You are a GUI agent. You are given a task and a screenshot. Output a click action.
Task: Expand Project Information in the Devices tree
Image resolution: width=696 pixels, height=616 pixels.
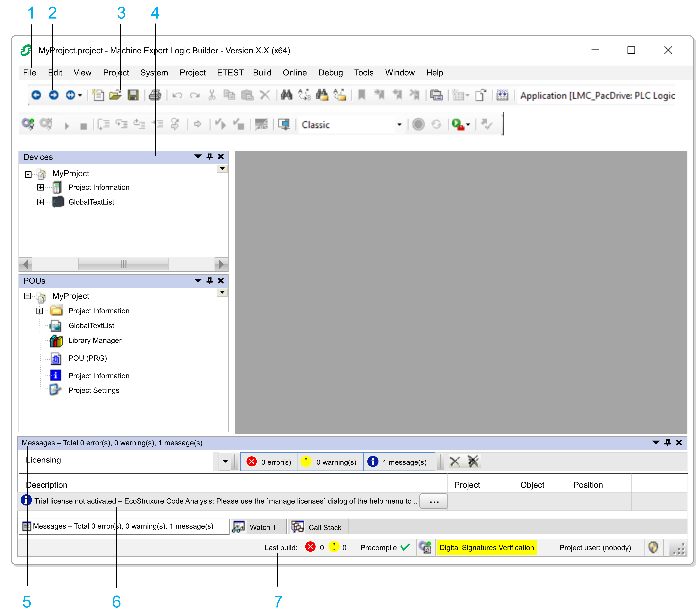41,187
